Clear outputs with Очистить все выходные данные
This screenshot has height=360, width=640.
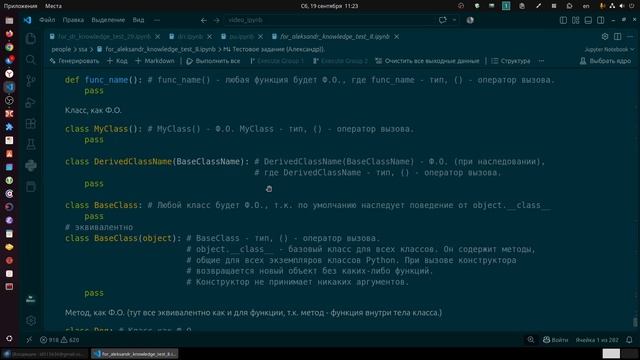click(427, 61)
